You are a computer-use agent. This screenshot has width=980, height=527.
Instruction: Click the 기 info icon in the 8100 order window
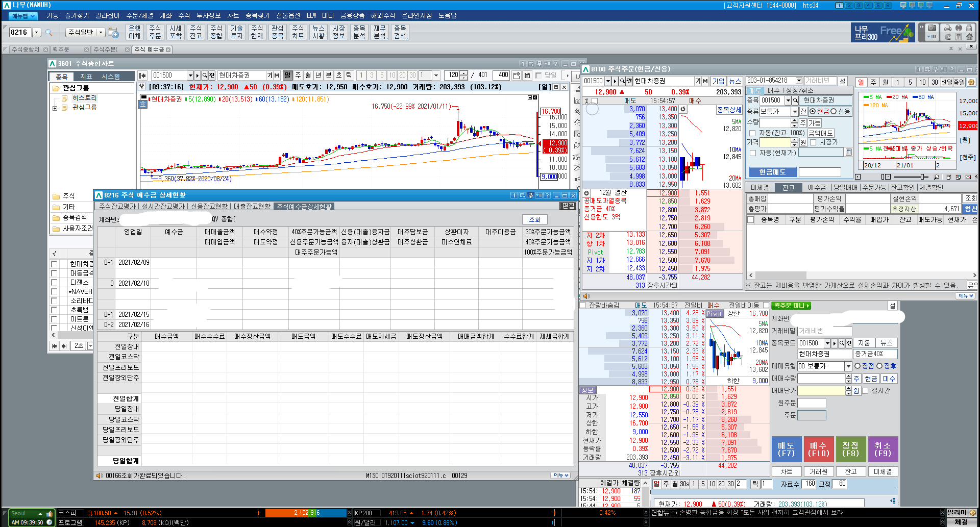(698, 81)
